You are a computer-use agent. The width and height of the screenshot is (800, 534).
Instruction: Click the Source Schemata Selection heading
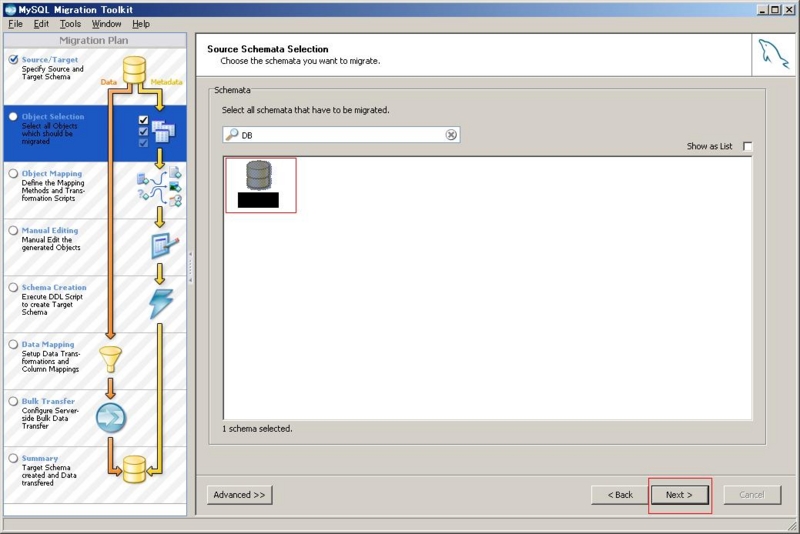[x=268, y=49]
